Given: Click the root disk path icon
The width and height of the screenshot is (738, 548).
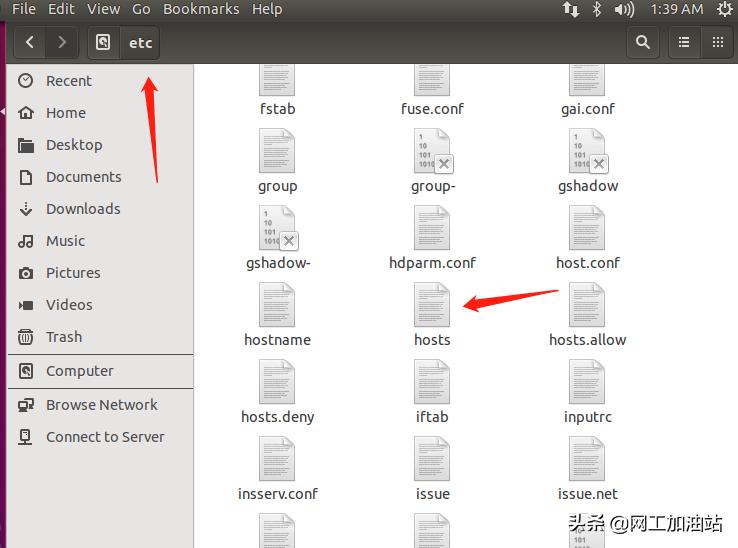Looking at the screenshot, I should tap(103, 43).
